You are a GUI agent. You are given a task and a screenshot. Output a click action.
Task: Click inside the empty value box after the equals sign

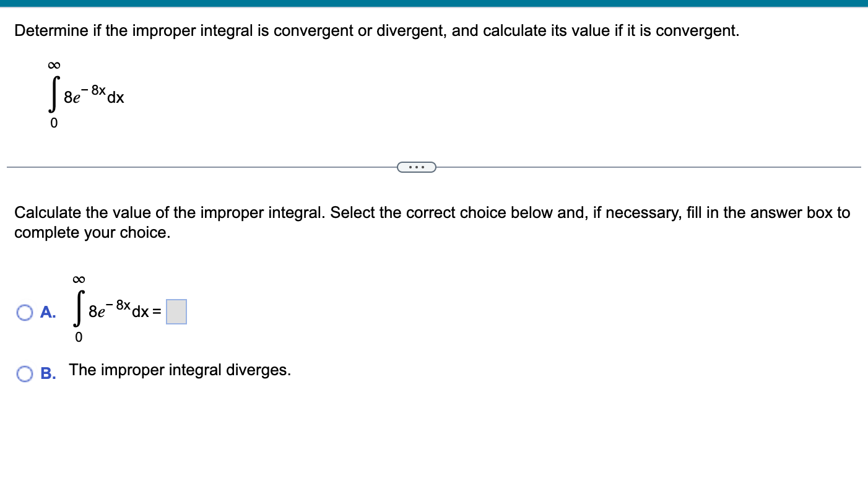[176, 312]
